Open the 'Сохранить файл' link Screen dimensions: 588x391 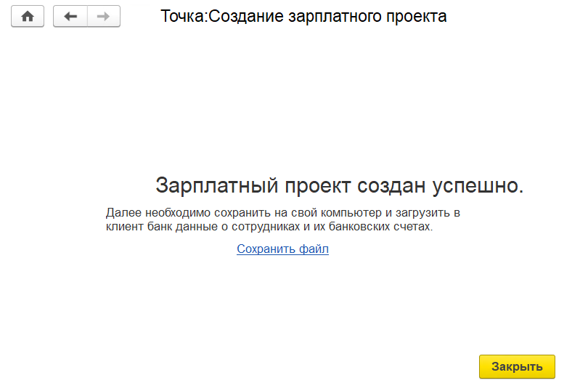282,249
